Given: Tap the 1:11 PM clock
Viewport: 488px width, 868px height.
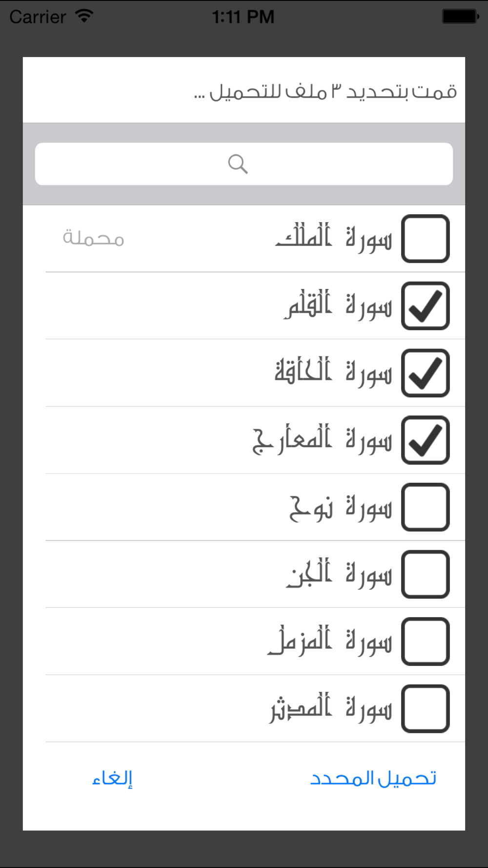Looking at the screenshot, I should (243, 17).
